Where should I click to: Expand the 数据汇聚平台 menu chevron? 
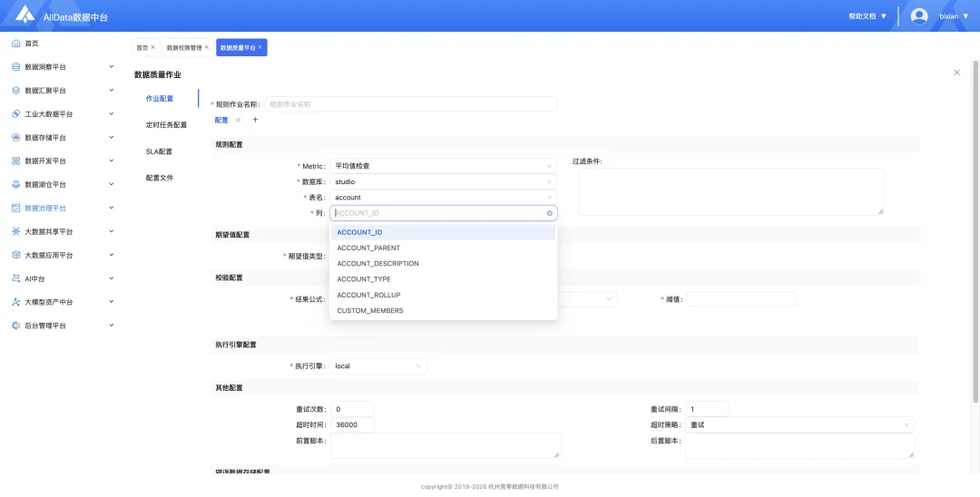[x=112, y=90]
